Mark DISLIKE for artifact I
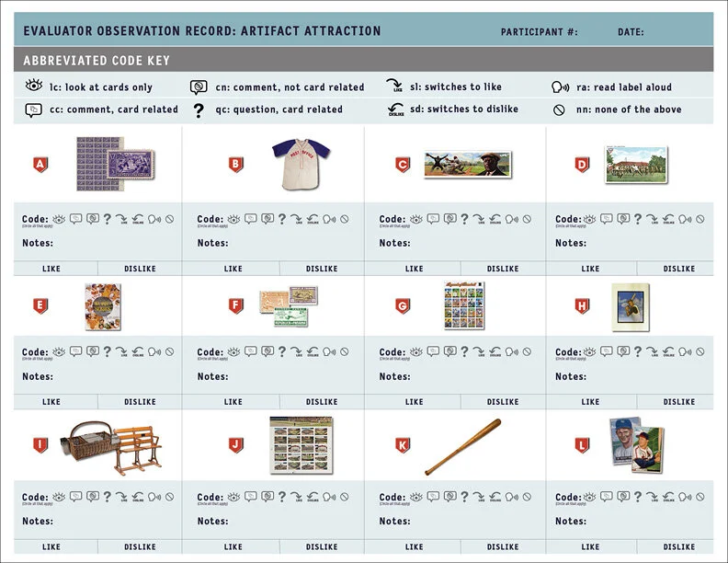Image resolution: width=728 pixels, height=563 pixels. pos(141,546)
